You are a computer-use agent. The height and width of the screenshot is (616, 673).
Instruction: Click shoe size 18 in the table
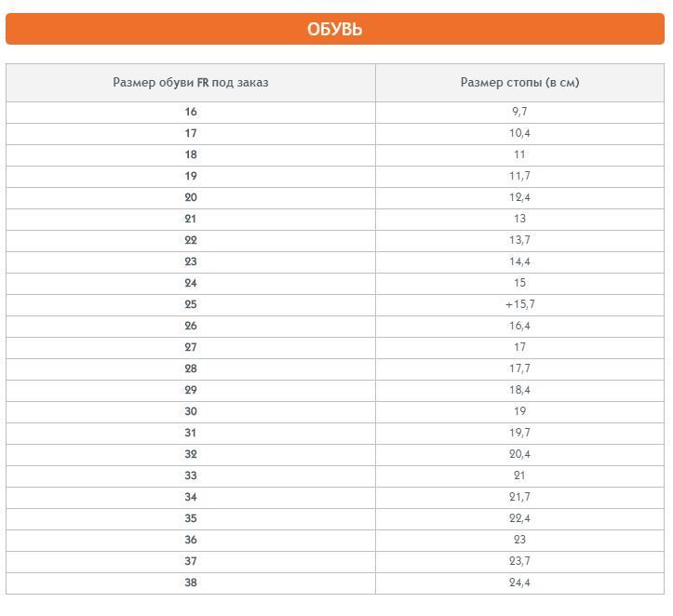[191, 154]
